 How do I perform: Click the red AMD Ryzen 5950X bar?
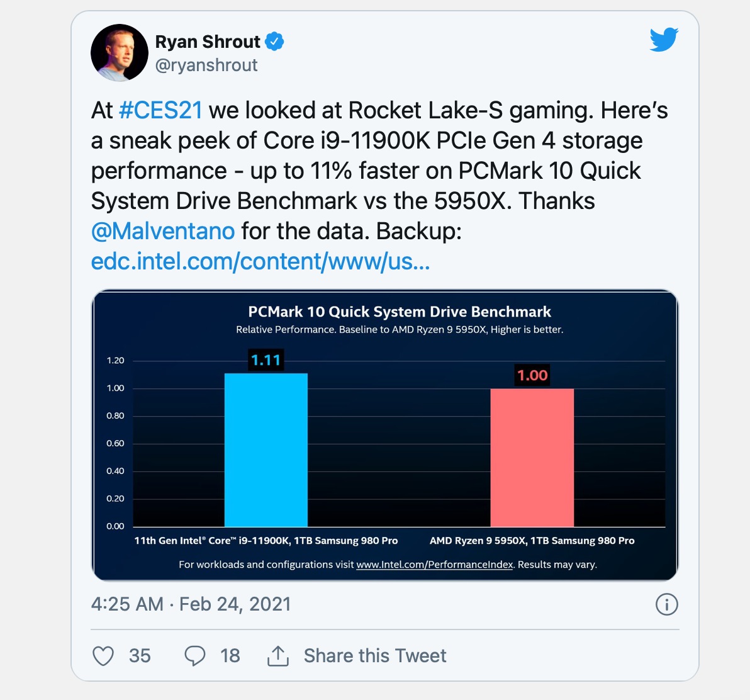coord(532,458)
